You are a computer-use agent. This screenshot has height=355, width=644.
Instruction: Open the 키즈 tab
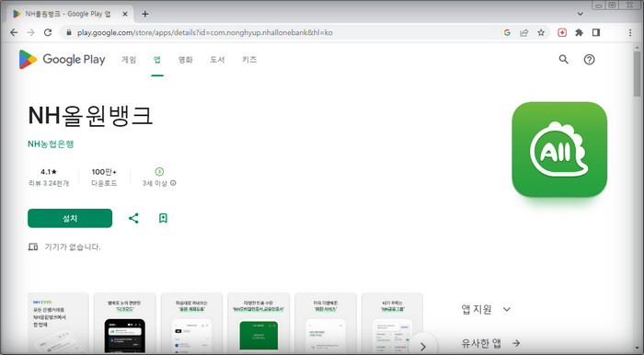249,60
